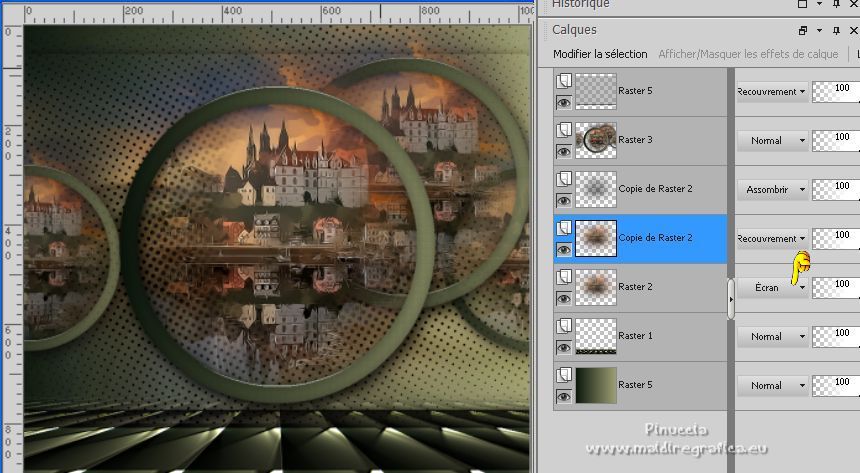Select the thumbnail of the highlighted Copie de Raster 2
The width and height of the screenshot is (860, 473).
(x=596, y=239)
